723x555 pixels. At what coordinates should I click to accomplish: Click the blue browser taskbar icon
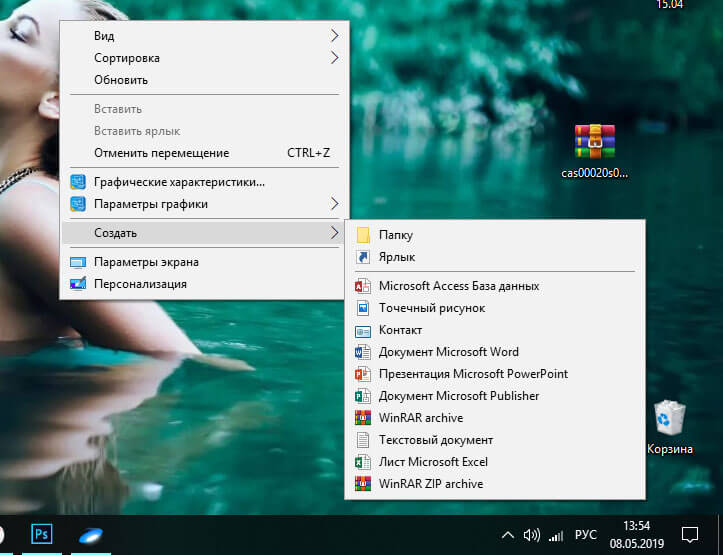[x=95, y=533]
